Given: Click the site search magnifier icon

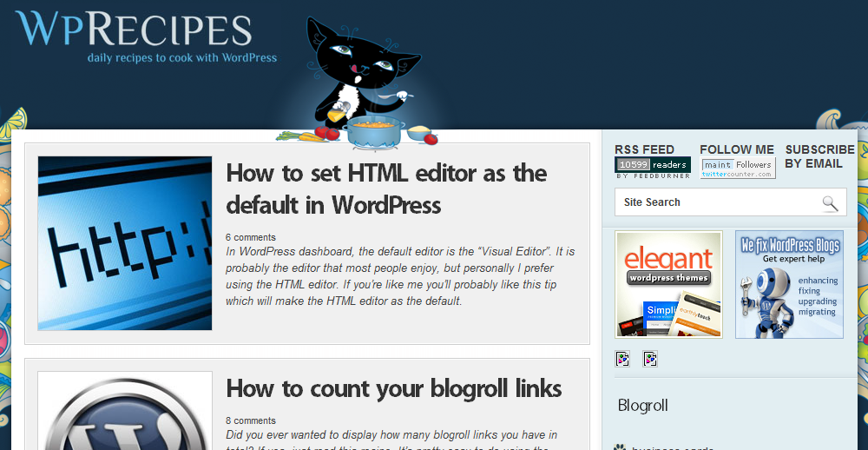Looking at the screenshot, I should click(830, 203).
